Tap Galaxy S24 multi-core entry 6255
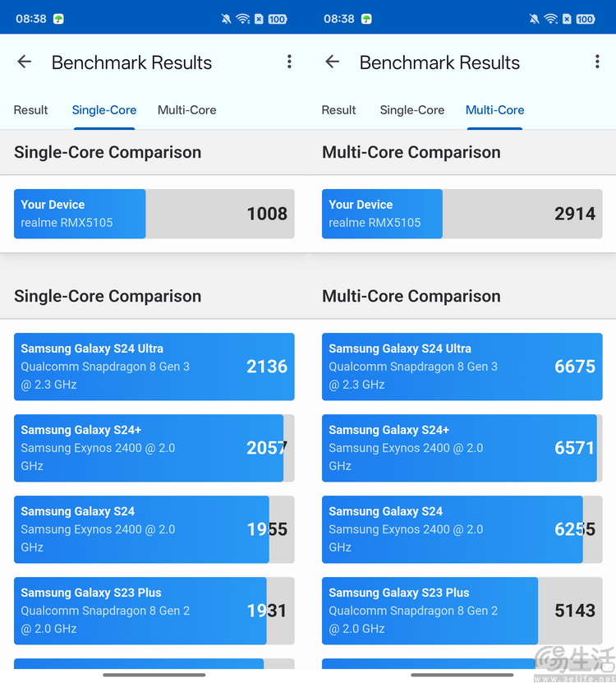The image size is (616, 683). tap(462, 529)
